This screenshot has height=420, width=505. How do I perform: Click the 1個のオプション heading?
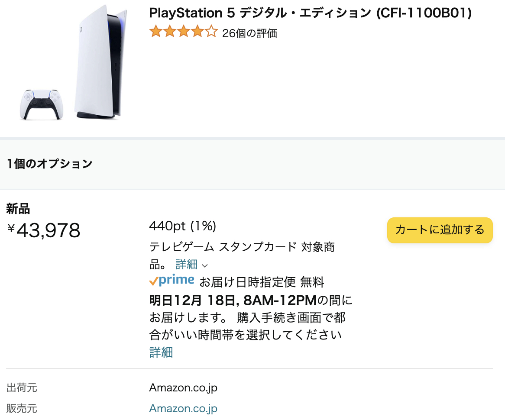(49, 164)
